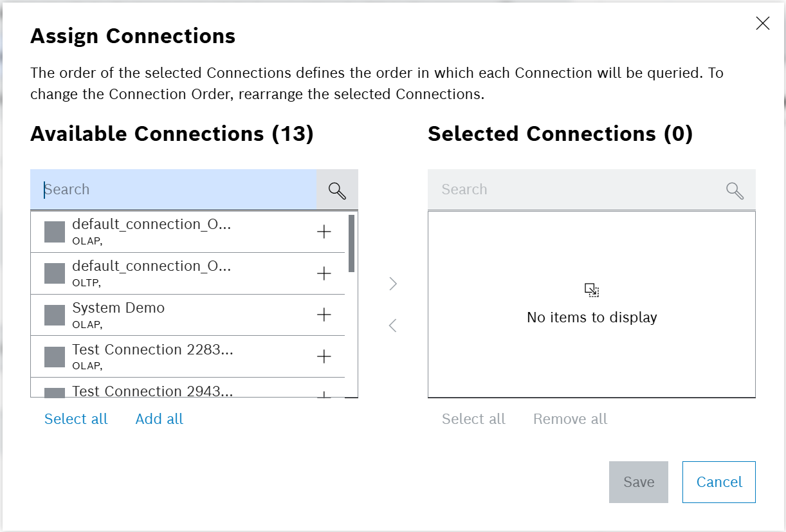The width and height of the screenshot is (786, 532).
Task: Tick the Test Connection 2283... checkbox
Action: 55,356
